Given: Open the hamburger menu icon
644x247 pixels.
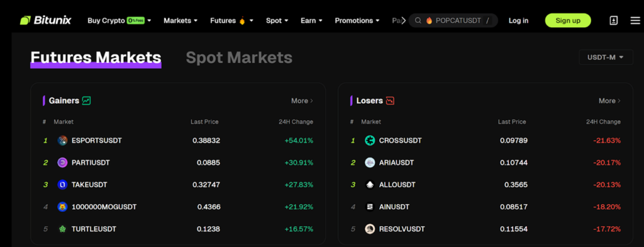Looking at the screenshot, I should pyautogui.click(x=635, y=21).
